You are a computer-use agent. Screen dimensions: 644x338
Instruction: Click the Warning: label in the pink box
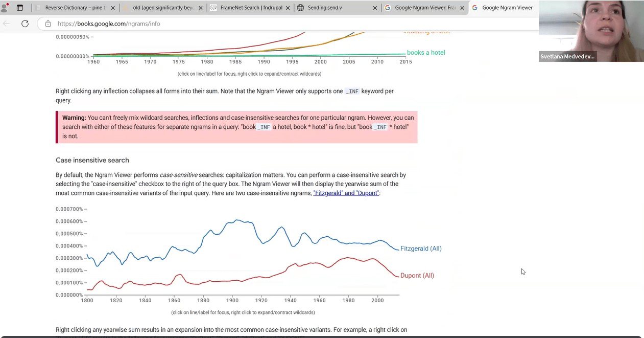coord(74,118)
